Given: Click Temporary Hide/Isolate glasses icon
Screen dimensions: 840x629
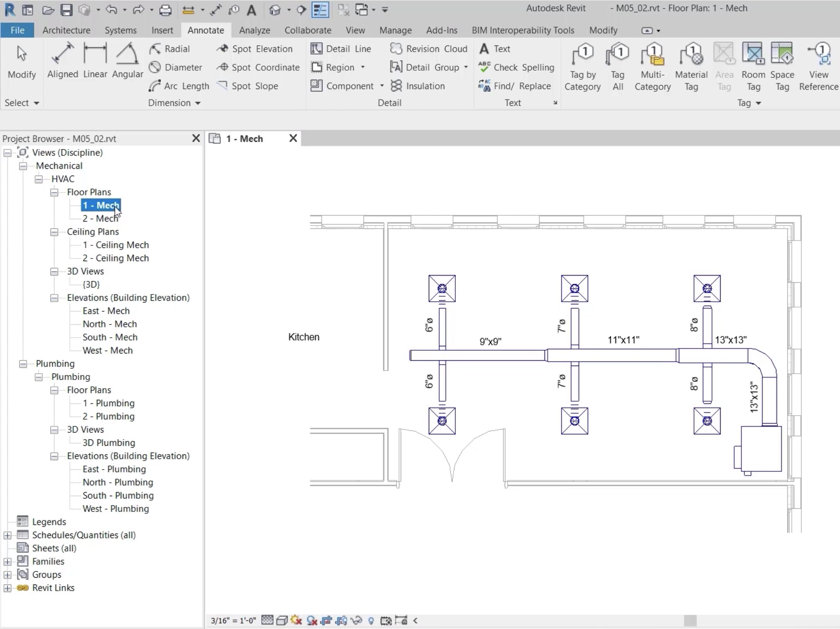Looking at the screenshot, I should click(356, 620).
